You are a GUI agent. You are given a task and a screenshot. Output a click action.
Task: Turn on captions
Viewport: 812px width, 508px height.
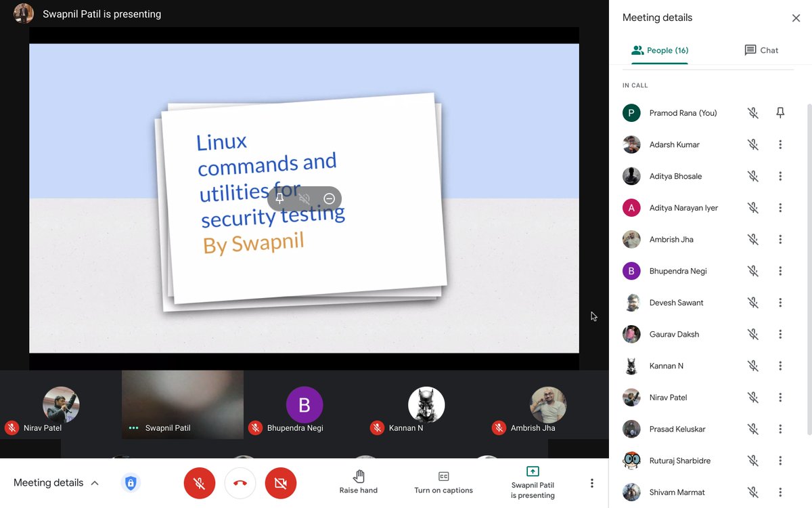click(444, 482)
